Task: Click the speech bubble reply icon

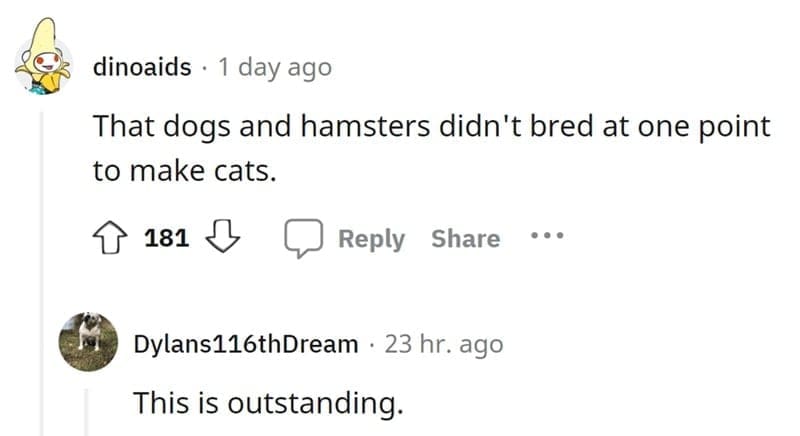Action: coord(301,239)
